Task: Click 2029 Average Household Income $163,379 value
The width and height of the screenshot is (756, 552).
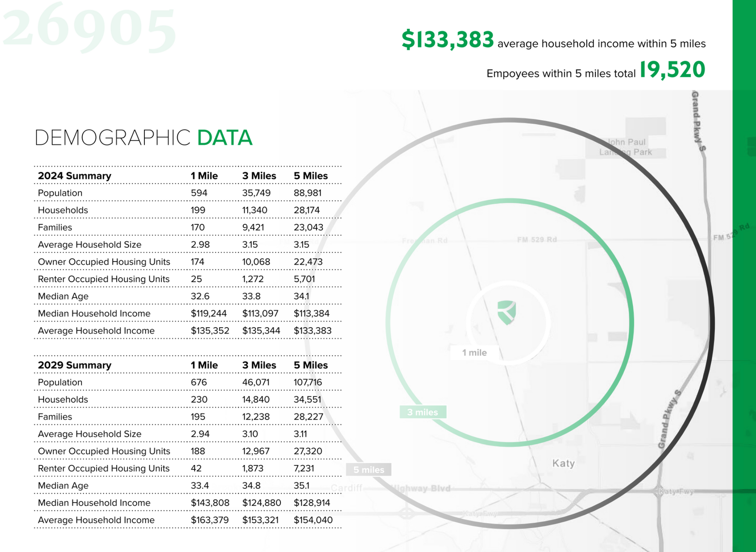Action: tap(209, 520)
